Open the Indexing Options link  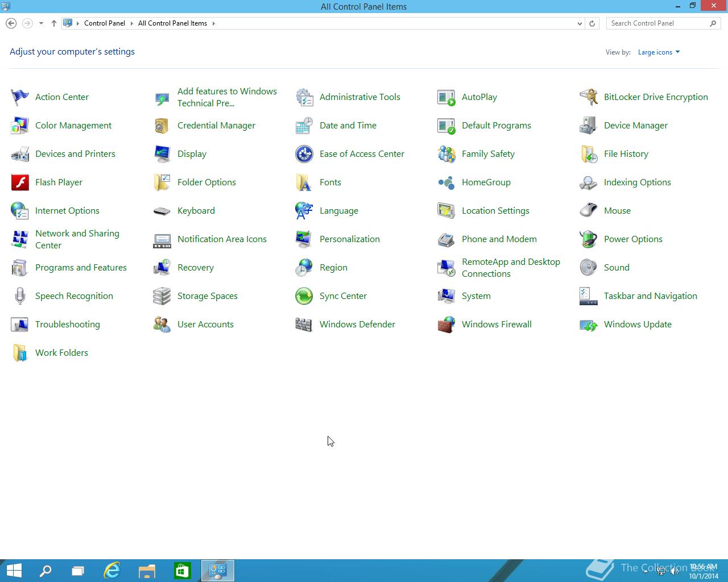pyautogui.click(x=638, y=182)
